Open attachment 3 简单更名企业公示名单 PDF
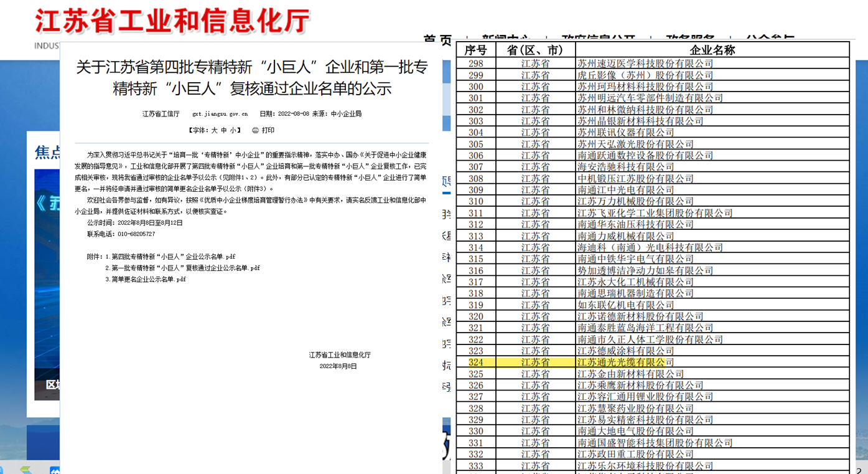The image size is (868, 474). click(x=148, y=280)
